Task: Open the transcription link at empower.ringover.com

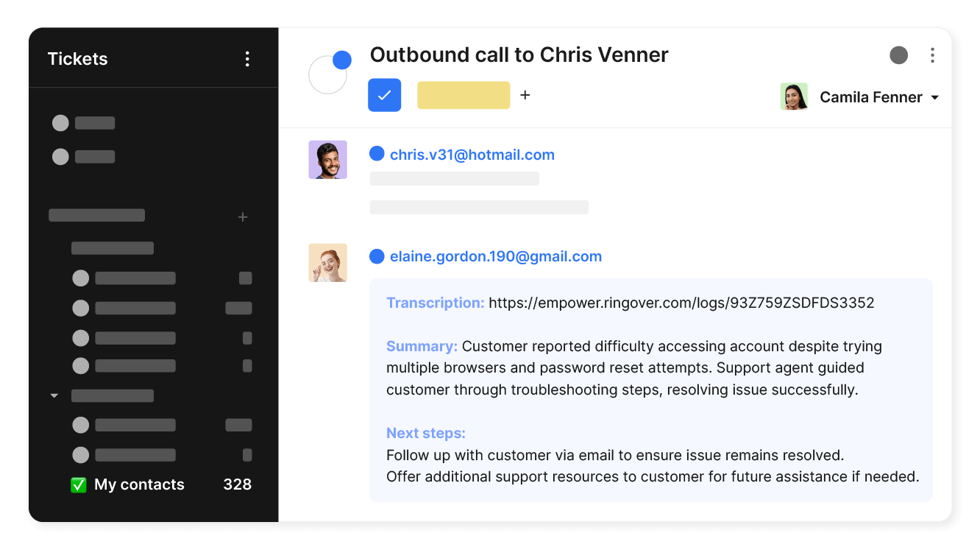Action: pyautogui.click(x=682, y=303)
